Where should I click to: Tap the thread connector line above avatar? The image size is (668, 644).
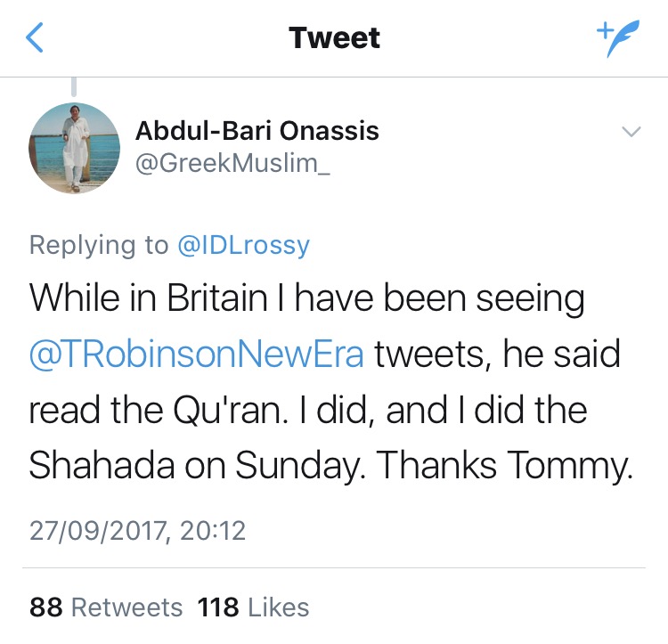tap(74, 86)
